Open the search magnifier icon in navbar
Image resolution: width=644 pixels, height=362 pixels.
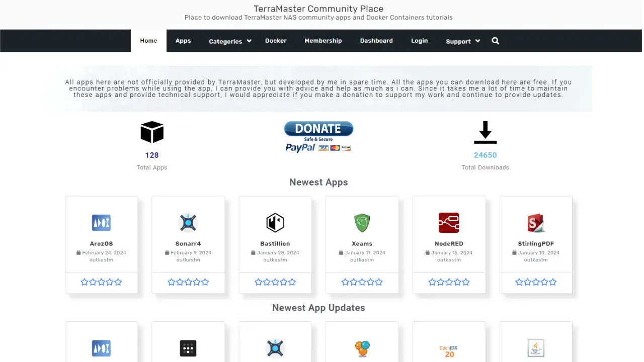[x=496, y=41]
